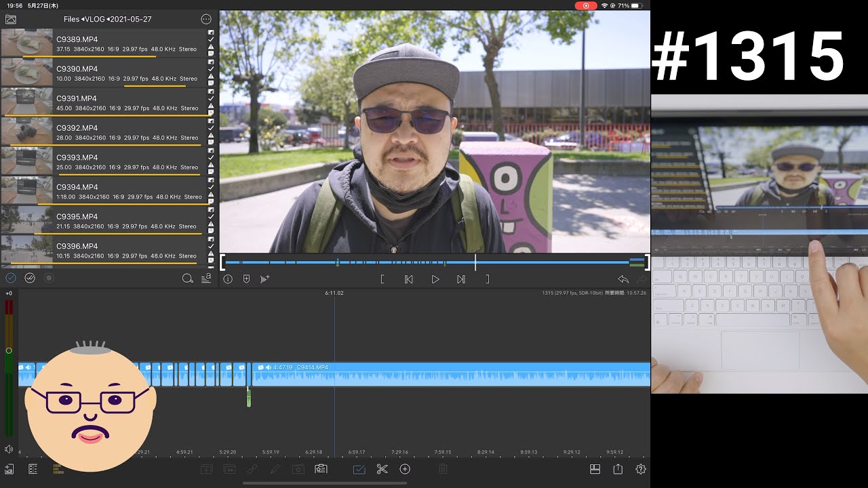Select the C9414.MP4 clip on the timeline
868x488 pixels.
pos(451,374)
